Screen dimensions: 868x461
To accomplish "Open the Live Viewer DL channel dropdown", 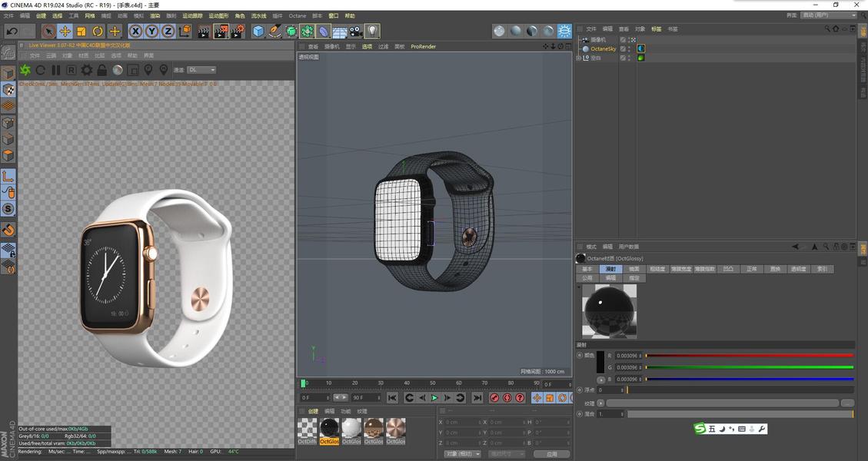I will tap(201, 70).
